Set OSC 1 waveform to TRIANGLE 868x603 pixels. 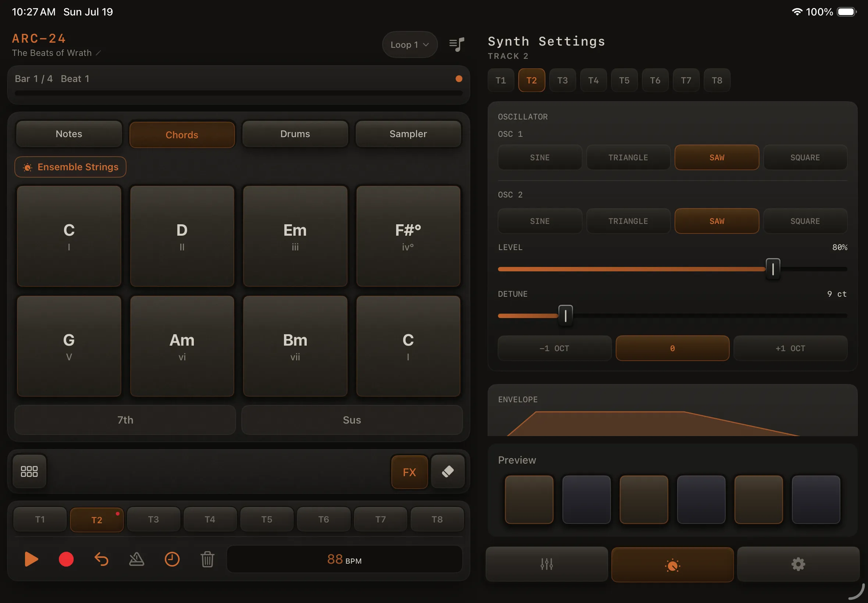point(628,157)
